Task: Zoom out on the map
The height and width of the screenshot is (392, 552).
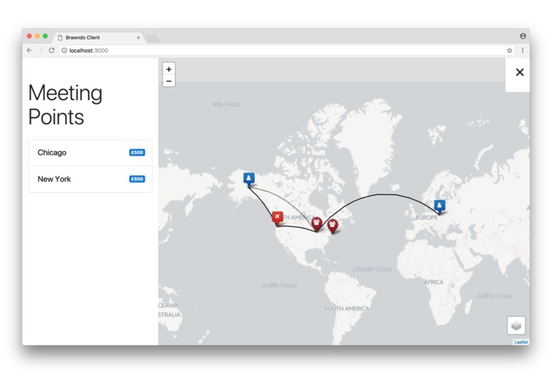Action: tap(169, 81)
